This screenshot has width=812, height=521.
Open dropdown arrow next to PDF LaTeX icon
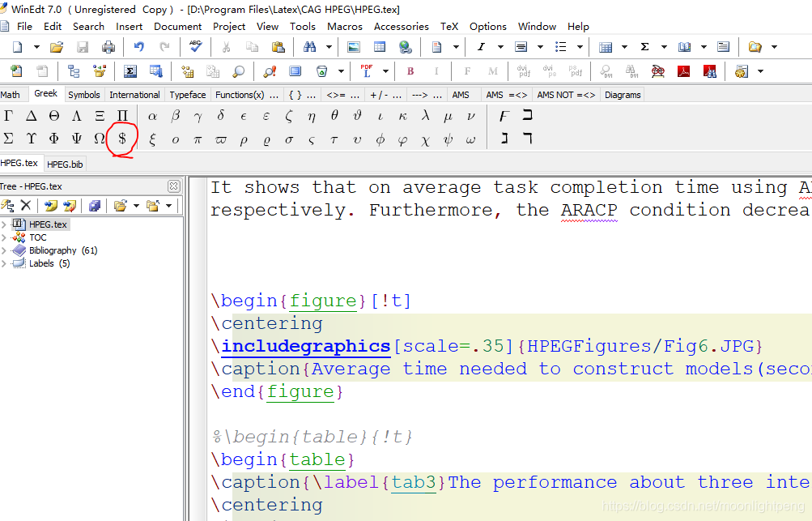tap(386, 71)
